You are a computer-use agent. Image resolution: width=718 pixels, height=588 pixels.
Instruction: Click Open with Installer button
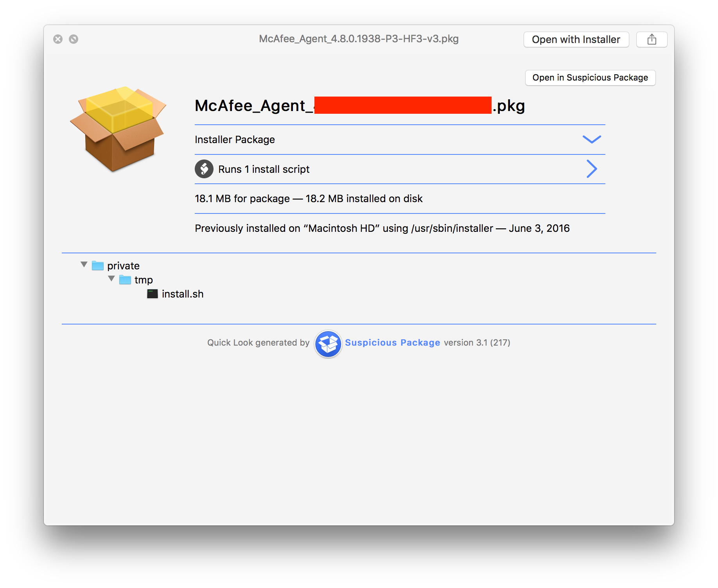point(576,39)
